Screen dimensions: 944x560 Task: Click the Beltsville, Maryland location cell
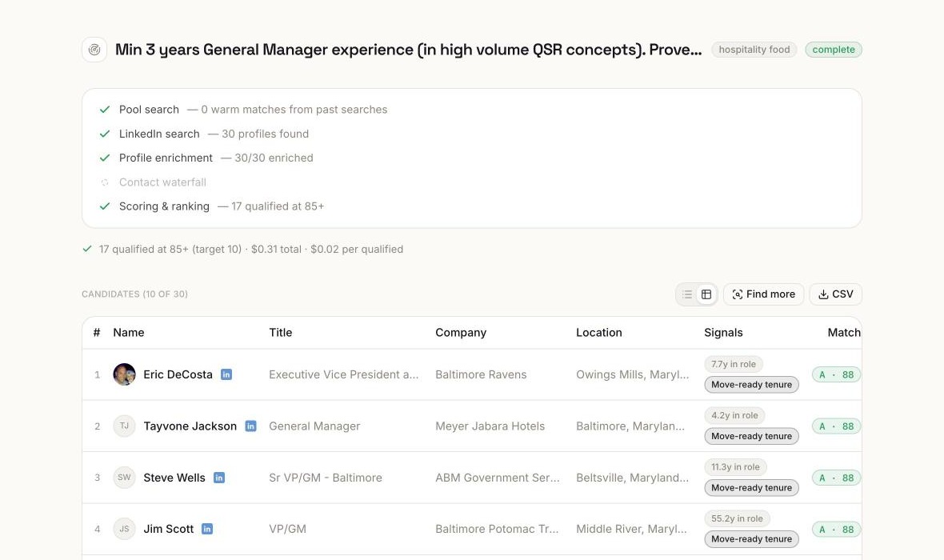(632, 478)
